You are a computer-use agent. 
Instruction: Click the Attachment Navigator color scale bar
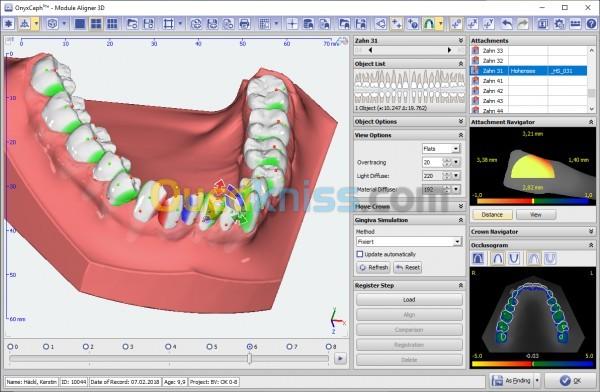pyautogui.click(x=533, y=201)
